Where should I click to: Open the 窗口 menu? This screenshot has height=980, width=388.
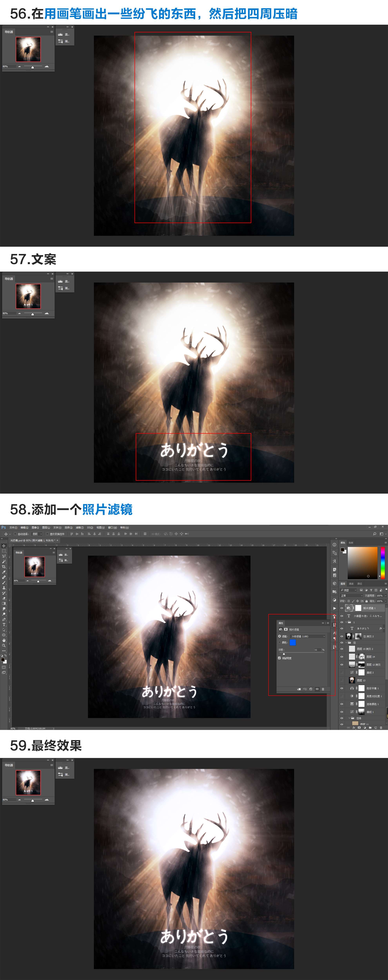click(112, 528)
